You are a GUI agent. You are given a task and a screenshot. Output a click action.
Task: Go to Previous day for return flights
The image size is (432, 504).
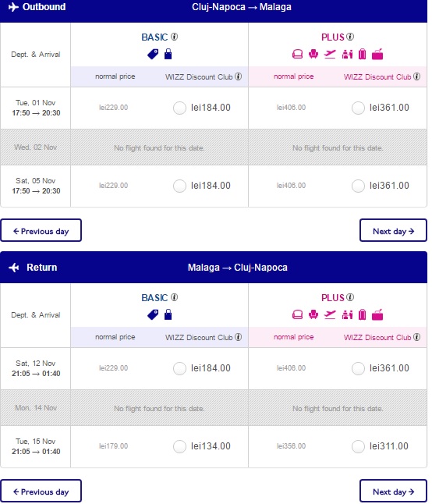tap(41, 491)
